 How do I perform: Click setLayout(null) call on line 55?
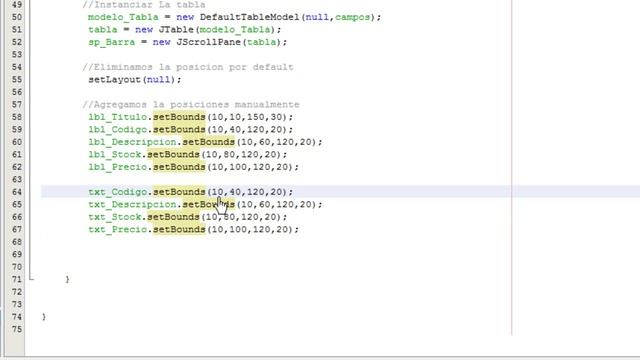coord(135,80)
